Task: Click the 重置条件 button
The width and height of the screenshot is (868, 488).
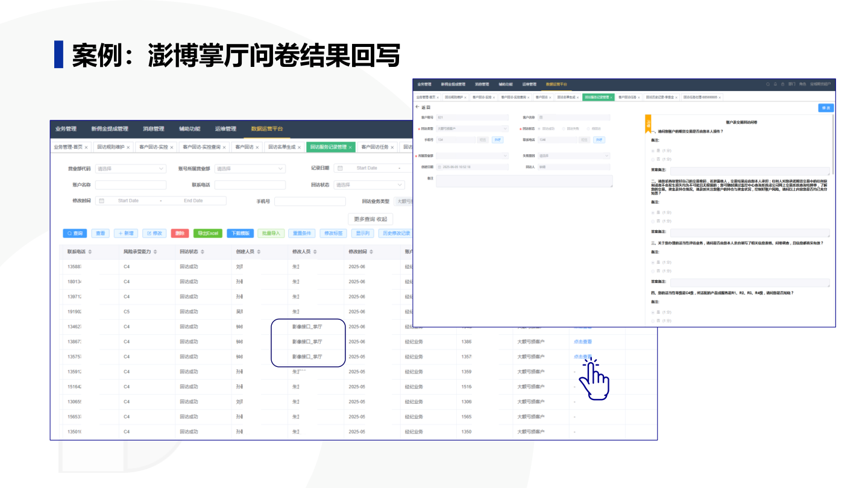Action: (x=302, y=233)
